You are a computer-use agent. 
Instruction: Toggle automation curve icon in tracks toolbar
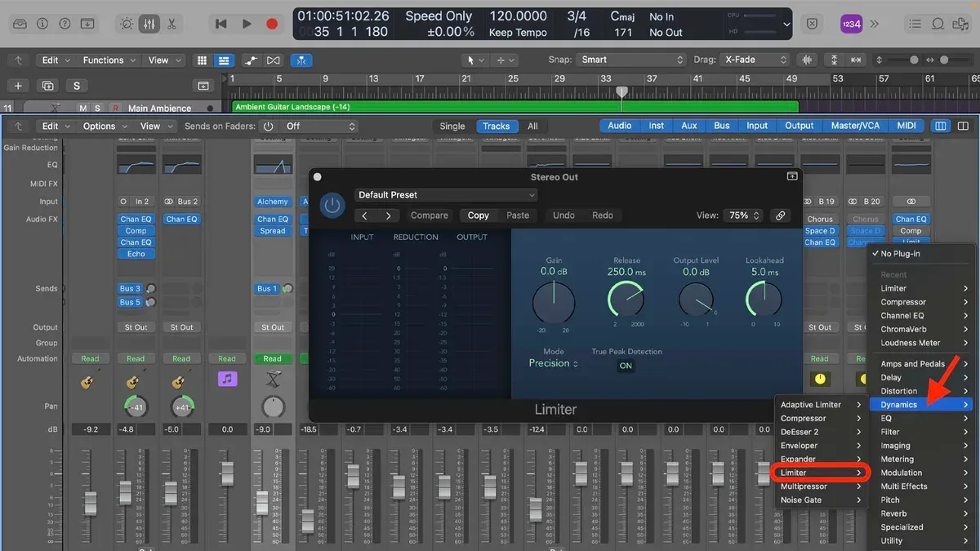tap(252, 60)
